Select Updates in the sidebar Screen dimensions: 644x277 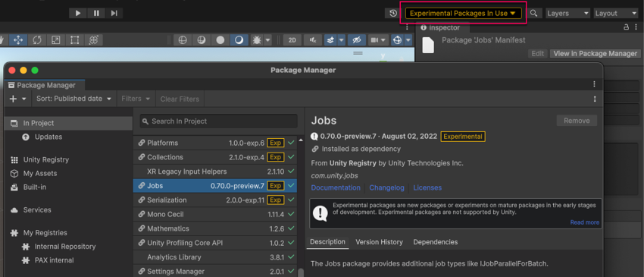[x=68, y=137]
